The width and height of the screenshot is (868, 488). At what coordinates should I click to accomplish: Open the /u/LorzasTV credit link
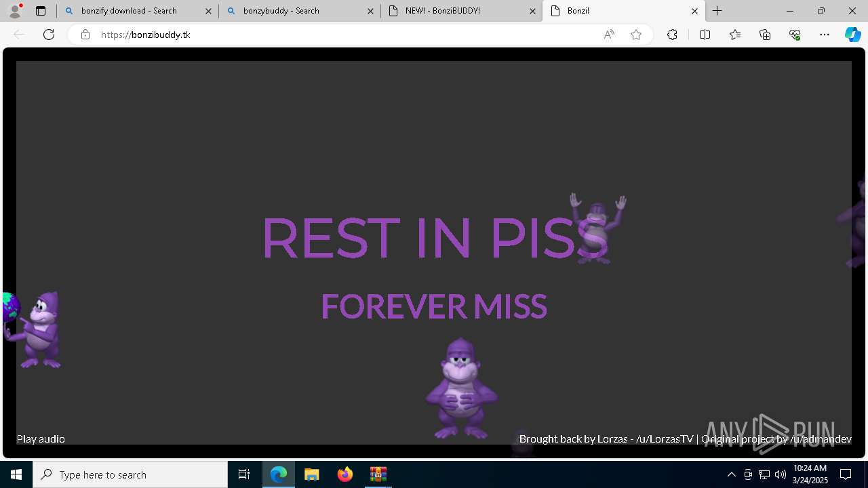(x=665, y=439)
